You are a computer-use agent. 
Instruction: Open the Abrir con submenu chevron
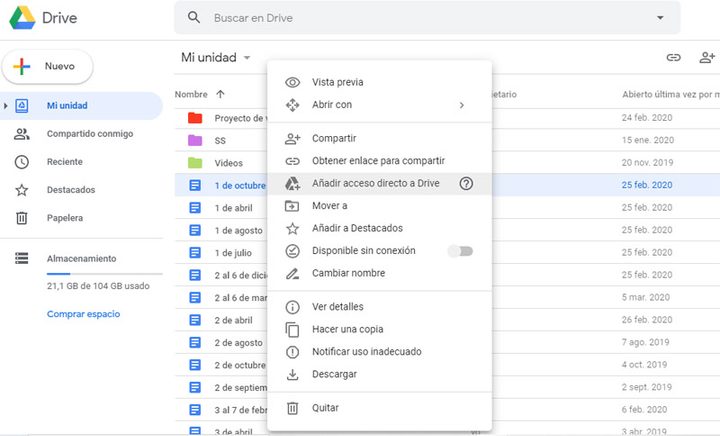[462, 105]
